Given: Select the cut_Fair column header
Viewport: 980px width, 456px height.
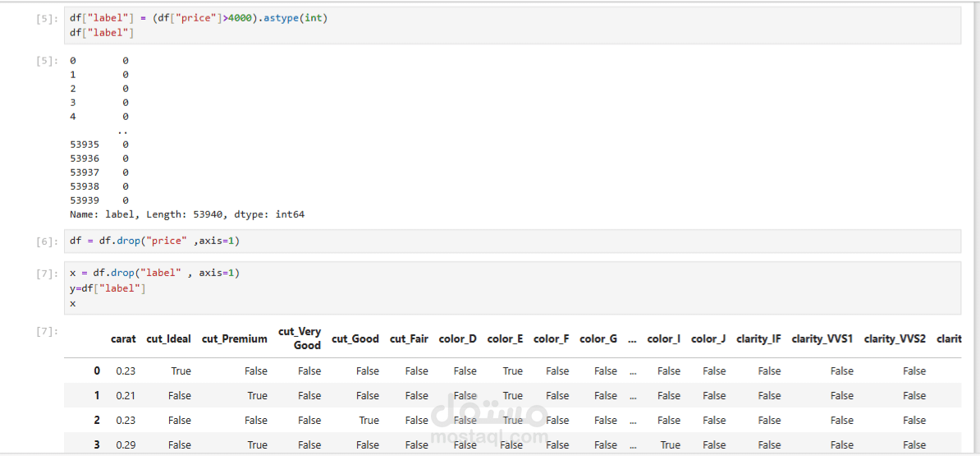Looking at the screenshot, I should click(x=409, y=339).
